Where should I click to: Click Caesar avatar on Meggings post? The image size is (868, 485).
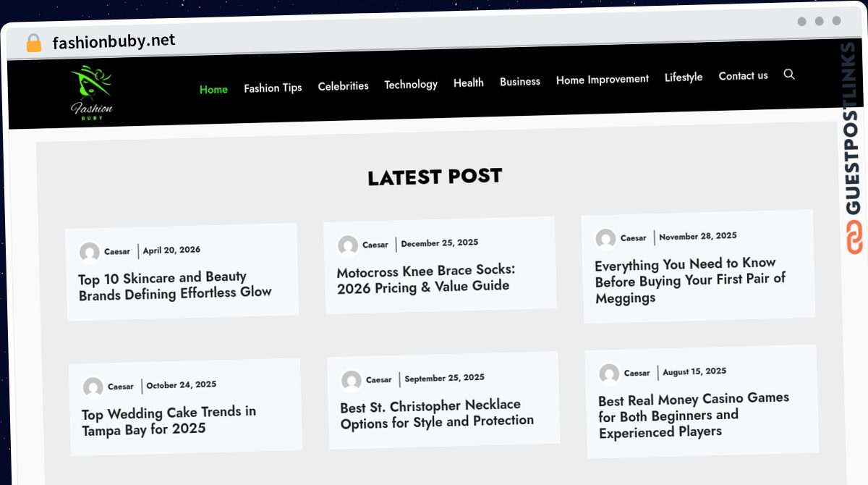[605, 239]
